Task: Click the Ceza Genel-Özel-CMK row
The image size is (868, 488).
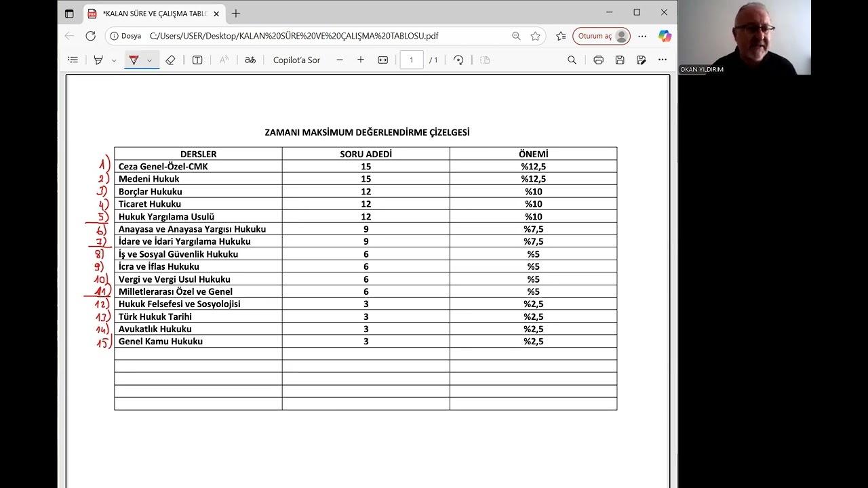Action: [x=366, y=167]
